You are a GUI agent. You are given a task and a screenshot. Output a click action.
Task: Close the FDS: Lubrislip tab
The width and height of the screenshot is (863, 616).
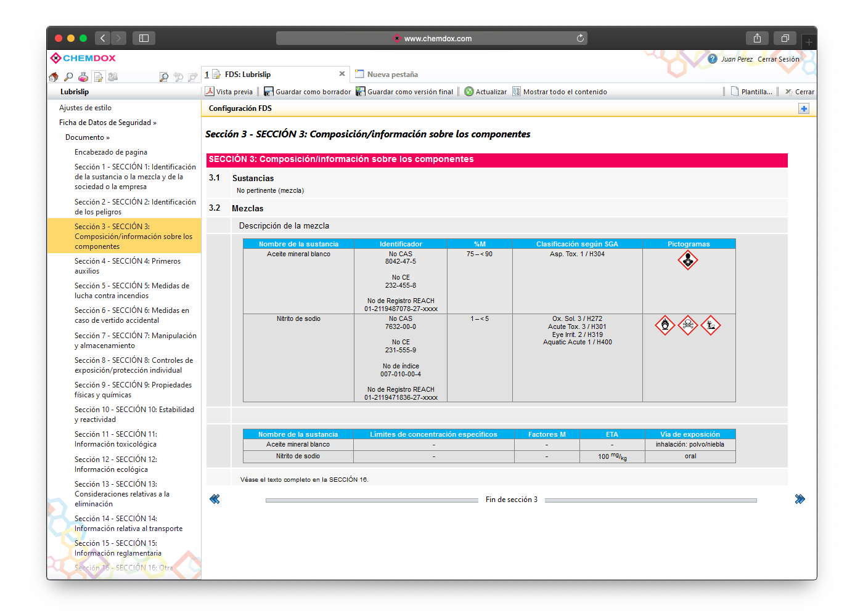point(342,73)
